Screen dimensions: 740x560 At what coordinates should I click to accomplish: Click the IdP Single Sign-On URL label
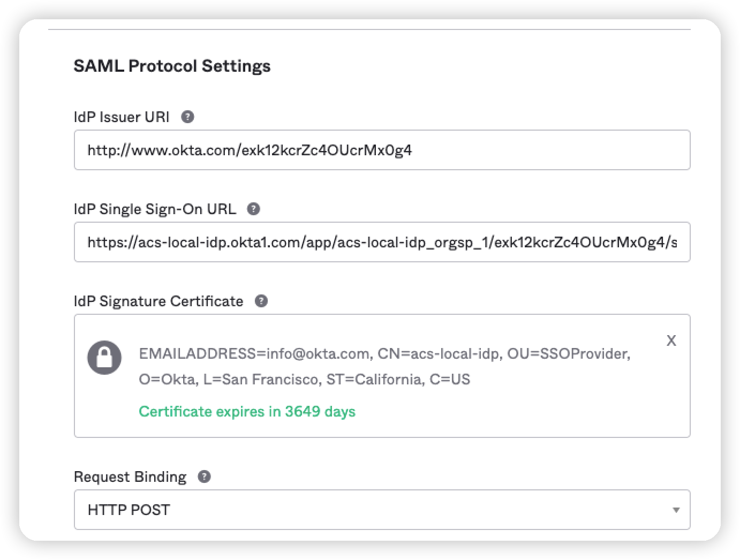point(155,209)
